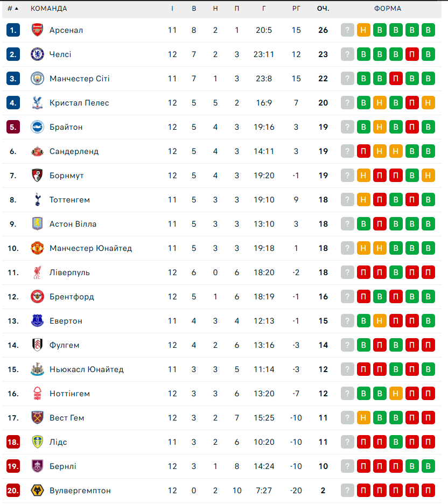
Task: Open the Манчестер Юнайтед team link
Action: (x=90, y=248)
